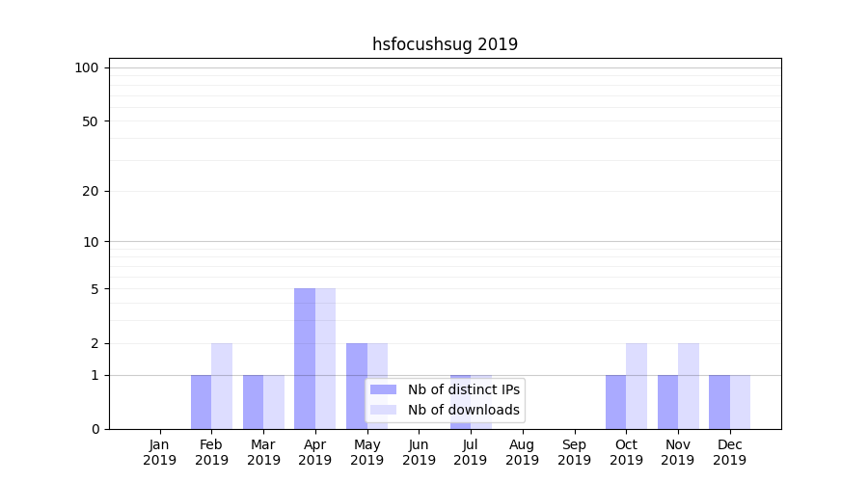Select the Nb of downloads legend text
The height and width of the screenshot is (482, 868).
point(464,410)
